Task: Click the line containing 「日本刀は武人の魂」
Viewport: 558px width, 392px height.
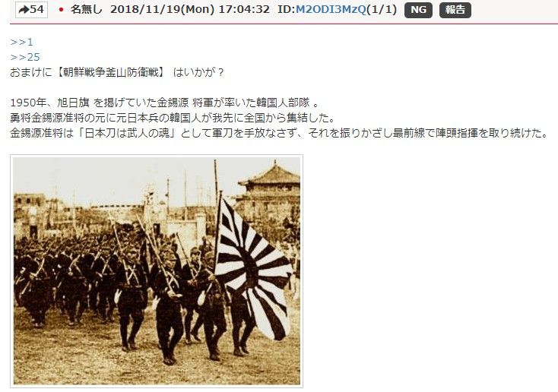Action: [x=279, y=133]
